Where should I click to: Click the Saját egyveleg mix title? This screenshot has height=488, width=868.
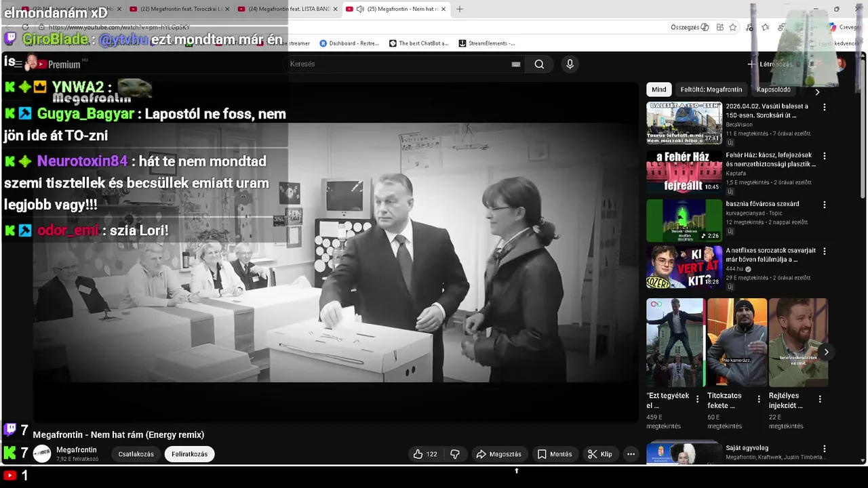747,448
